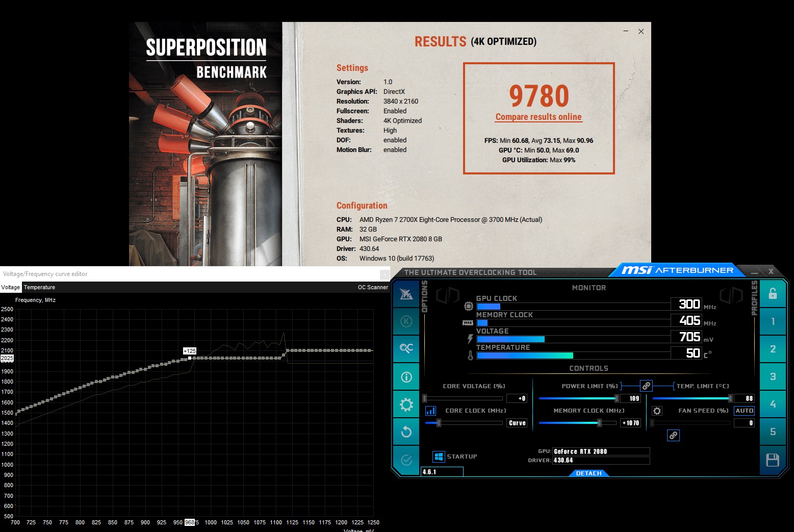The width and height of the screenshot is (794, 532).
Task: Minimize the Superposition results window
Action: tap(626, 31)
